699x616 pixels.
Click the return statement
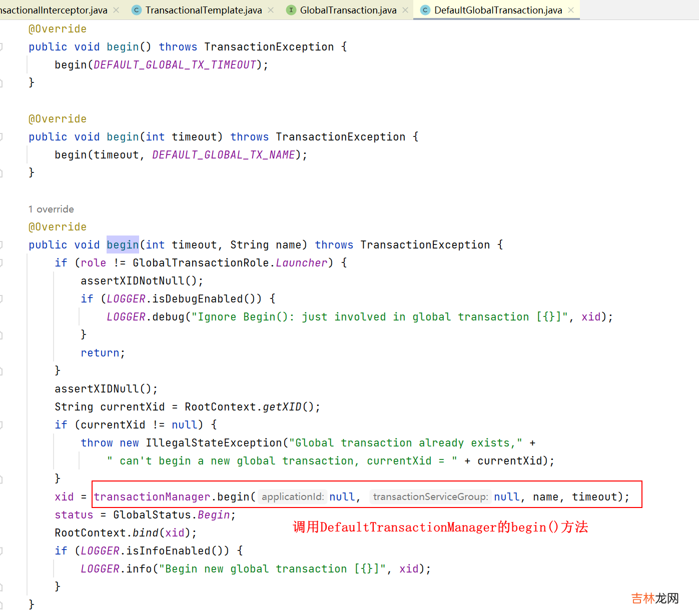click(x=103, y=352)
